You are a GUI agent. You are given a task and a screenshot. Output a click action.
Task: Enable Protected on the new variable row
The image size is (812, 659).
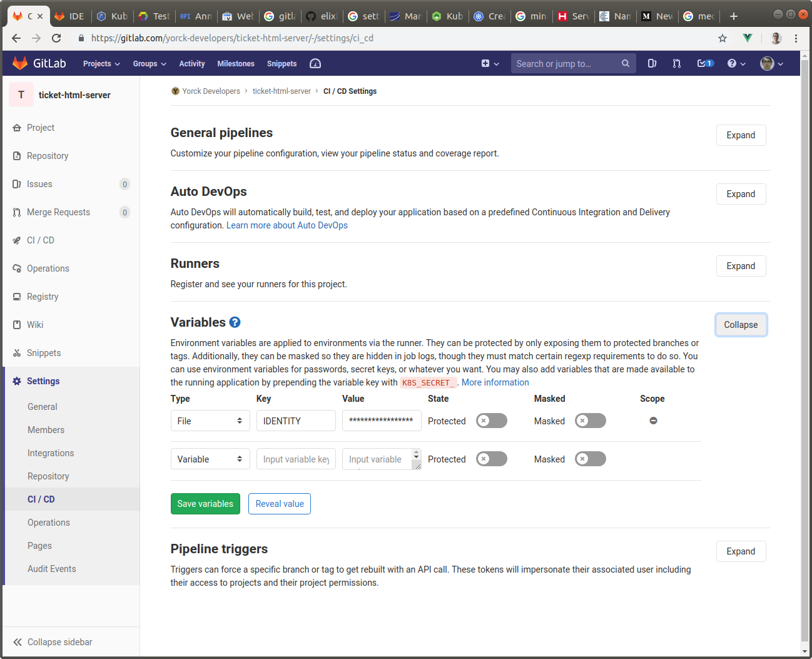pyautogui.click(x=491, y=459)
